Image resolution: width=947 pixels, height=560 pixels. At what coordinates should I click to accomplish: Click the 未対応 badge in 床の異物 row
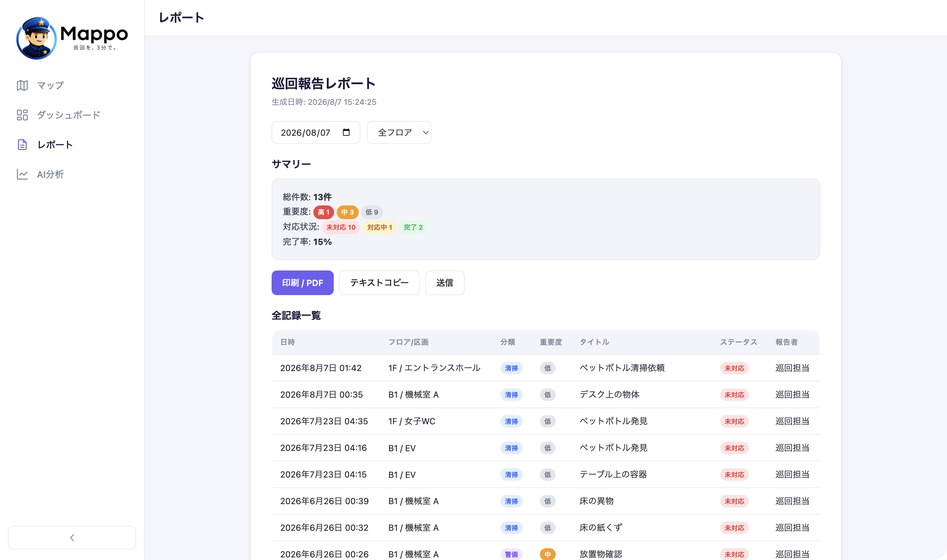(734, 501)
